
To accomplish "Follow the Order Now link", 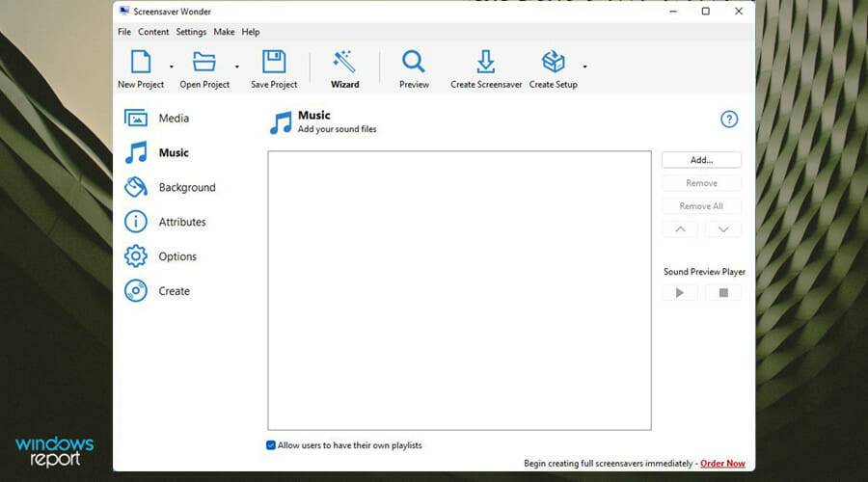I will pyautogui.click(x=722, y=464).
